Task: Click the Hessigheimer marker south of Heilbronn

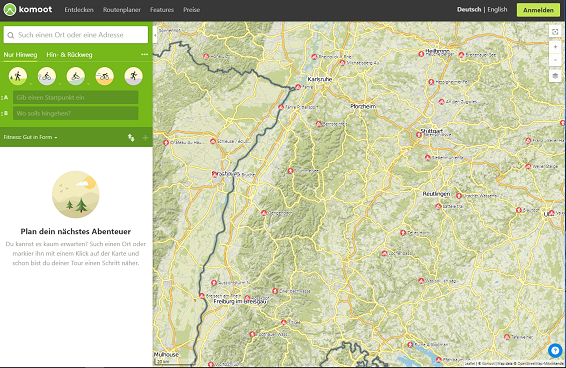Action: pos(431,82)
